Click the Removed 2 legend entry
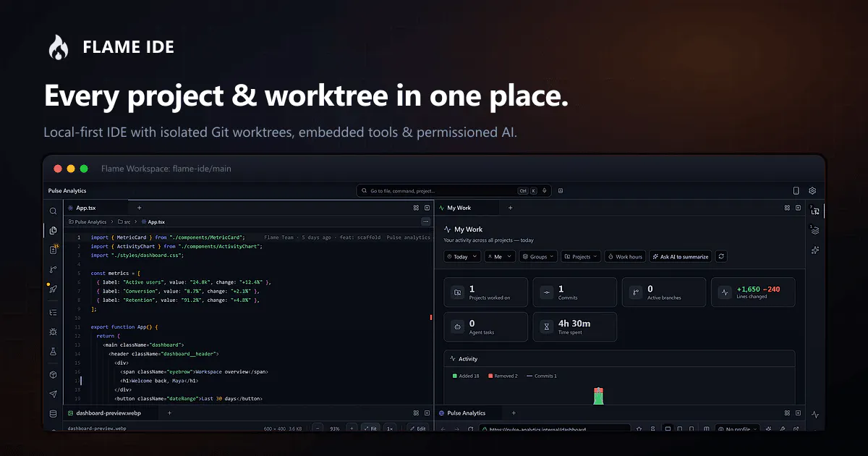Image resolution: width=868 pixels, height=456 pixels. pos(503,376)
